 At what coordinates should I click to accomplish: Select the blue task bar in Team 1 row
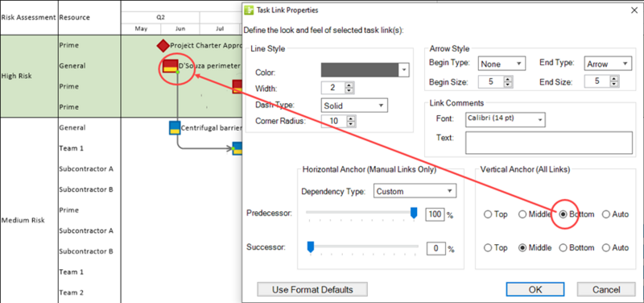tap(237, 148)
